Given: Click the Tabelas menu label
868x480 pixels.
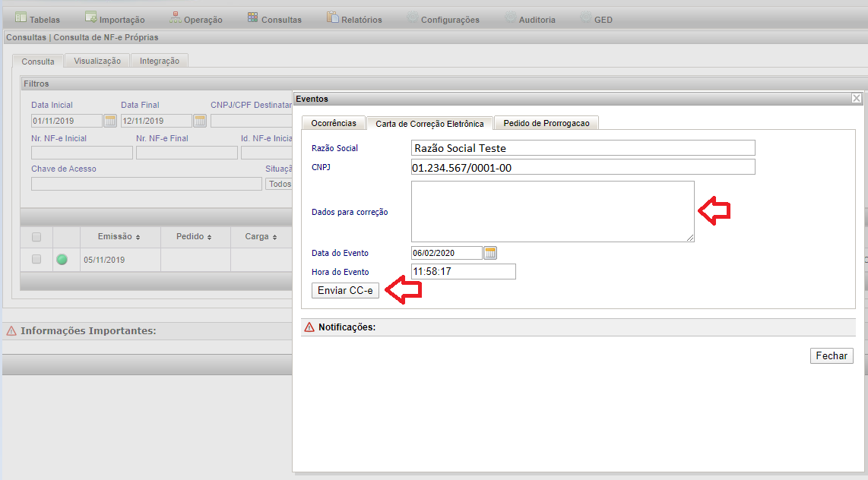Looking at the screenshot, I should pos(44,20).
